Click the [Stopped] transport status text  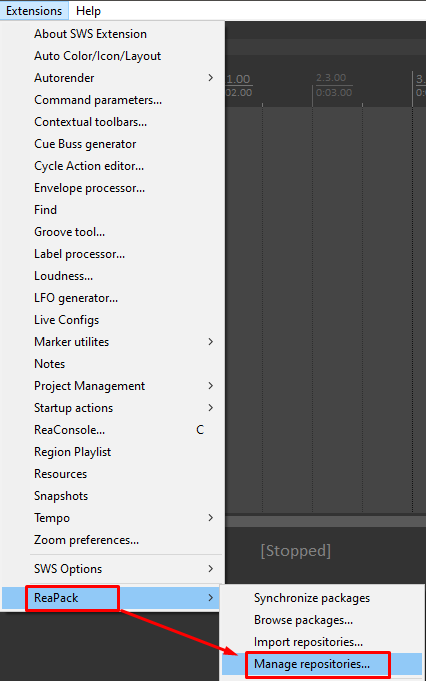coord(296,551)
